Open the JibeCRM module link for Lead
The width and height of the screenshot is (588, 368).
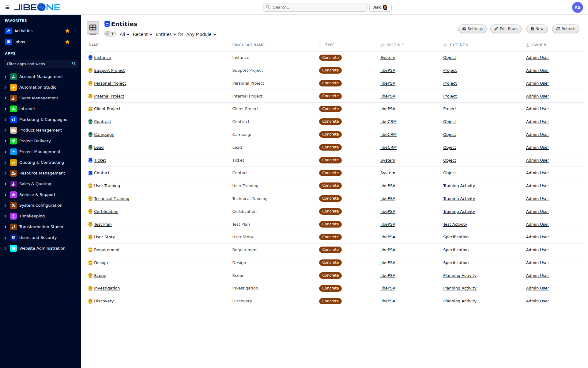pyautogui.click(x=388, y=148)
